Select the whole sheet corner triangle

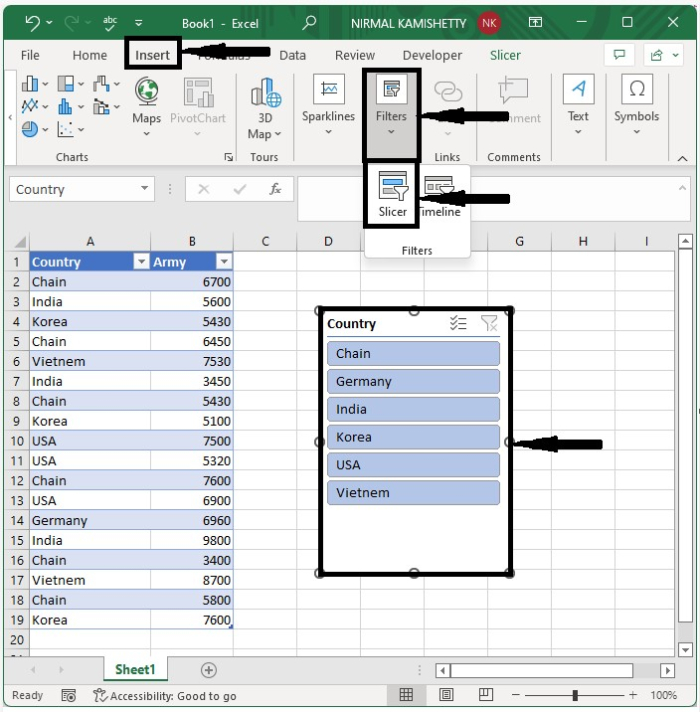point(20,241)
